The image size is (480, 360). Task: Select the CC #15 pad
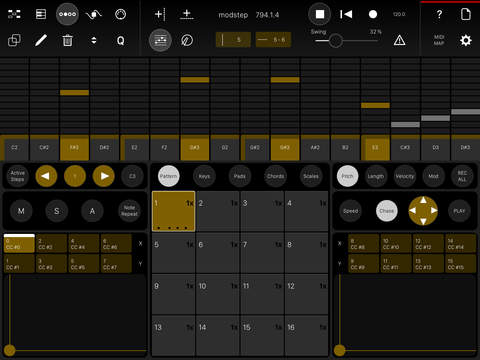(x=460, y=264)
